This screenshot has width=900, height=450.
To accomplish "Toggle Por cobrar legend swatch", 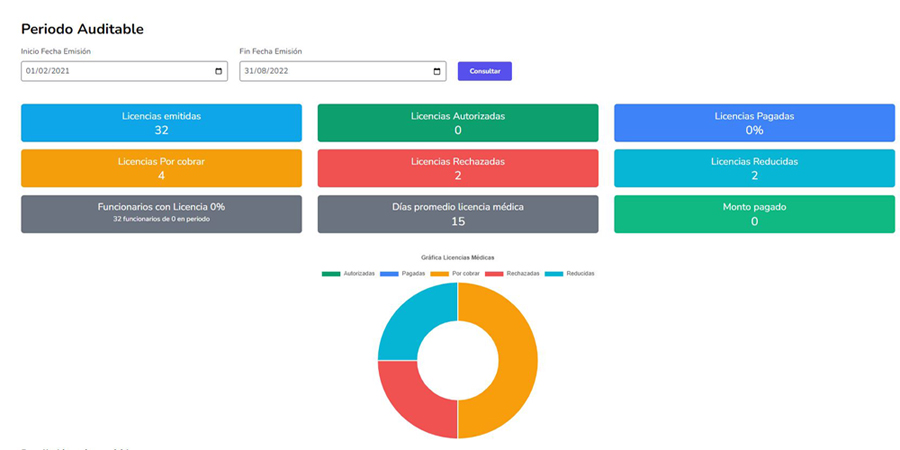I will (x=439, y=274).
